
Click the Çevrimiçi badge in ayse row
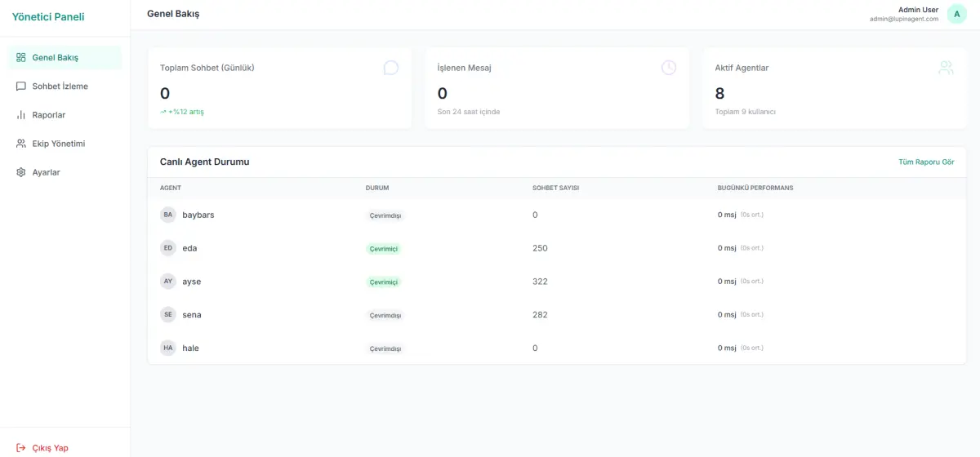coord(384,282)
